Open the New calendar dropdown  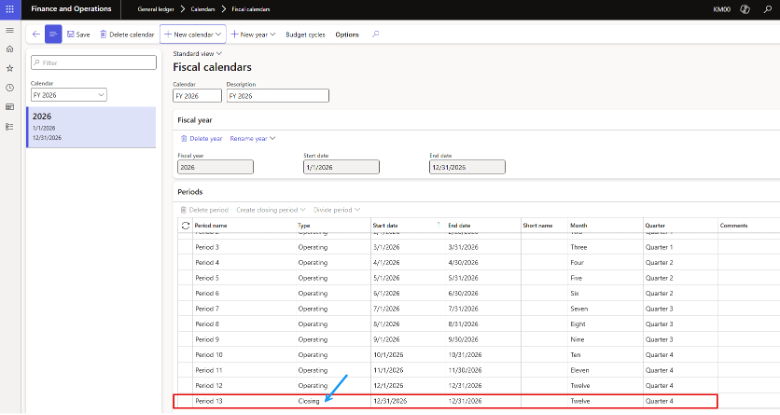pos(193,34)
